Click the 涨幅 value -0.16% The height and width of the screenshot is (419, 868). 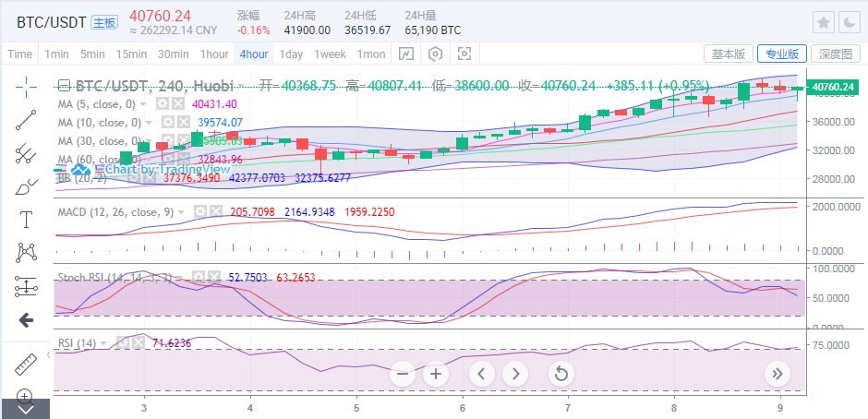(x=254, y=30)
